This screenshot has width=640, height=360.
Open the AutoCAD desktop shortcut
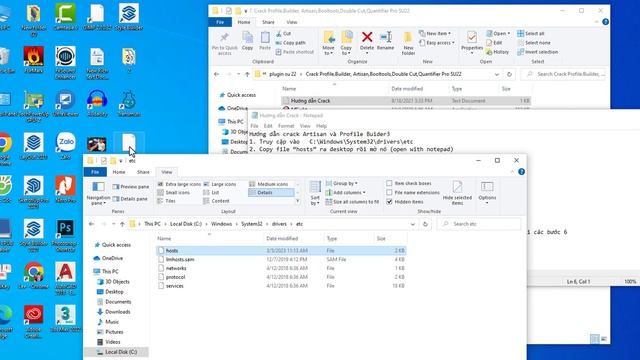click(65, 278)
